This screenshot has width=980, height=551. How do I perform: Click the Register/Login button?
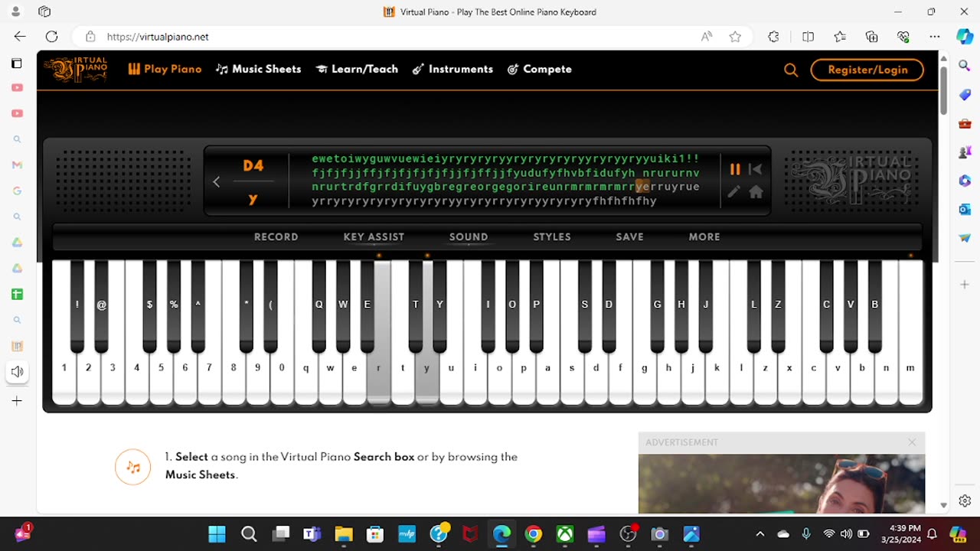click(867, 70)
